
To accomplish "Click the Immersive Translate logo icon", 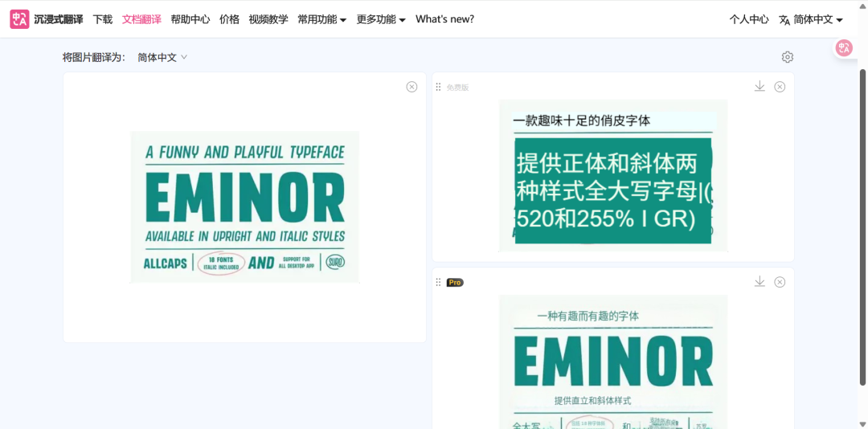I will pos(19,19).
